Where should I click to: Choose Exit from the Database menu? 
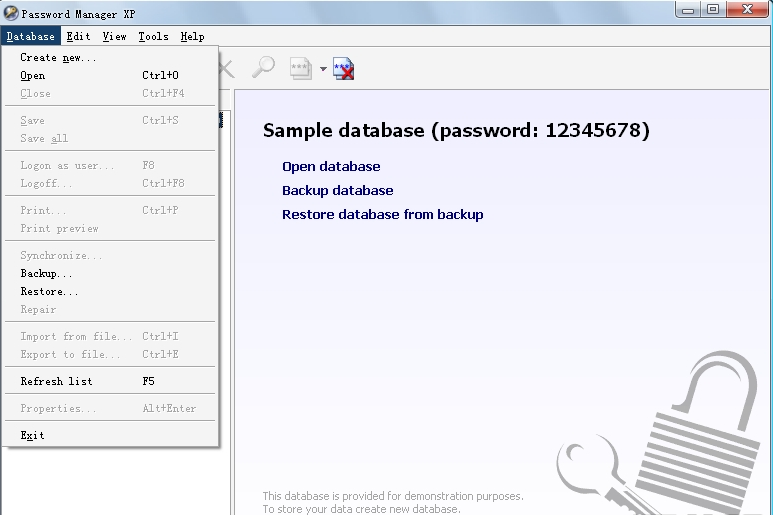tap(110, 436)
